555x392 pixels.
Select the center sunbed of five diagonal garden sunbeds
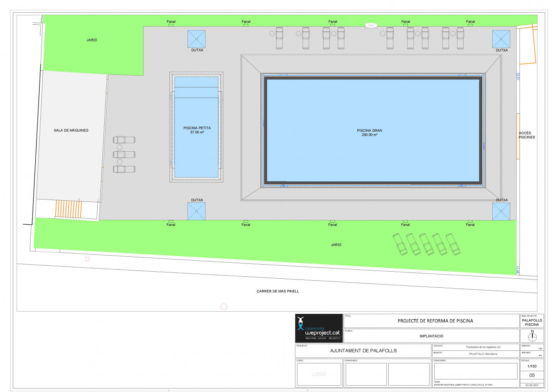tap(426, 244)
